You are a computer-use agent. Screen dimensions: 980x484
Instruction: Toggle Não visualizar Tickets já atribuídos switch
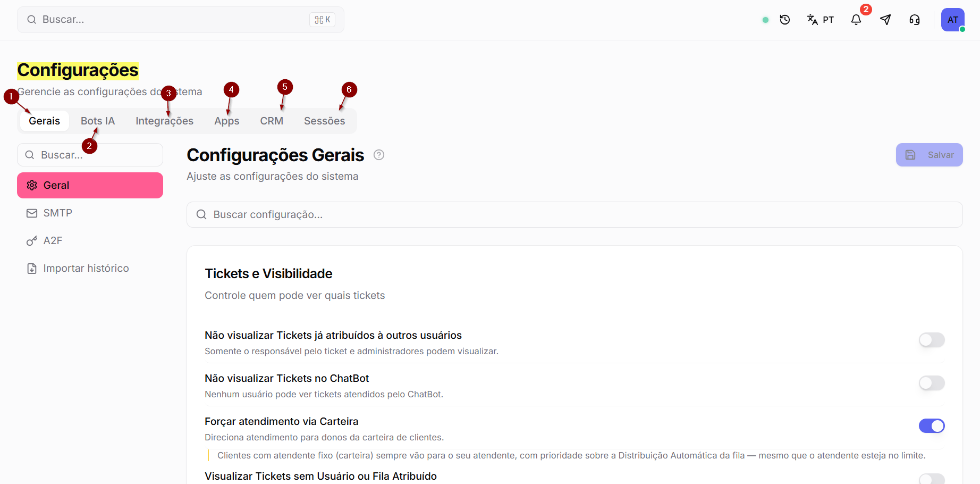coord(932,340)
